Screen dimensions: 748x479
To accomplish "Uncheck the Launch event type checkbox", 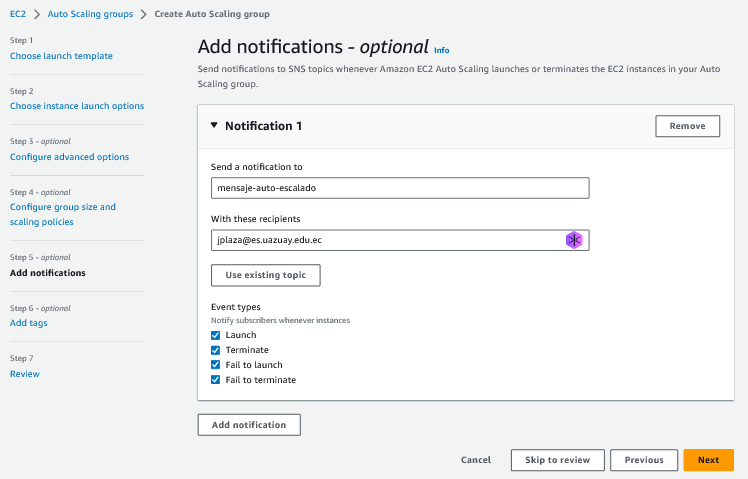I will coord(216,335).
